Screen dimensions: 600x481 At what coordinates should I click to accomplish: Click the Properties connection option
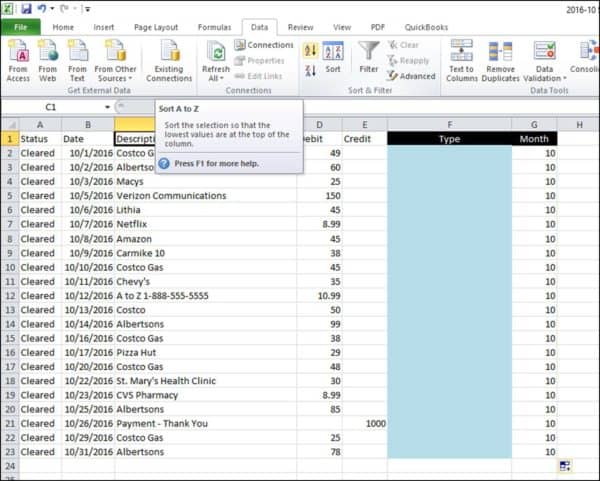[259, 60]
